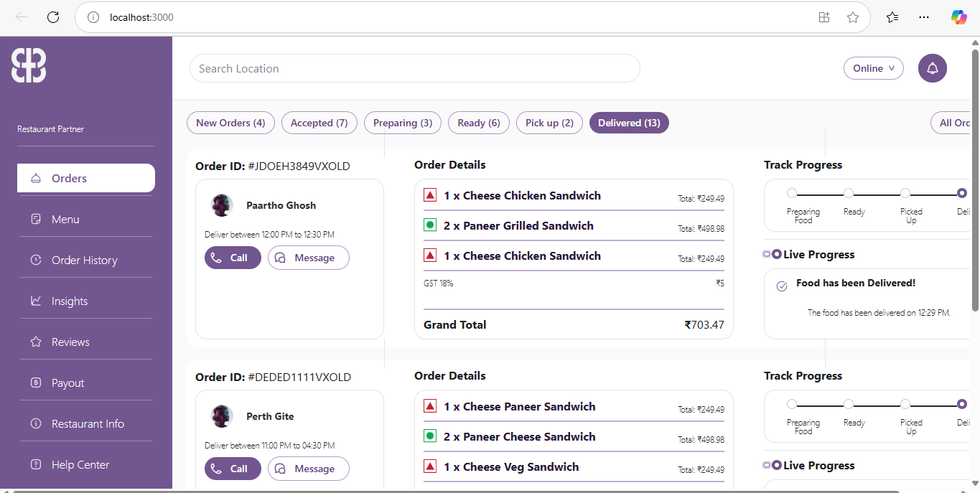
Task: Click the notification bell icon
Action: [932, 69]
